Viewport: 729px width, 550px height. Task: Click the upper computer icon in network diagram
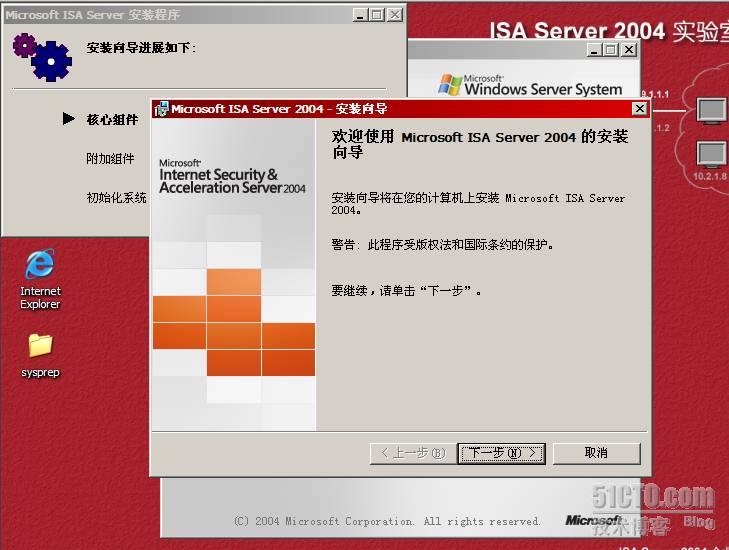711,111
